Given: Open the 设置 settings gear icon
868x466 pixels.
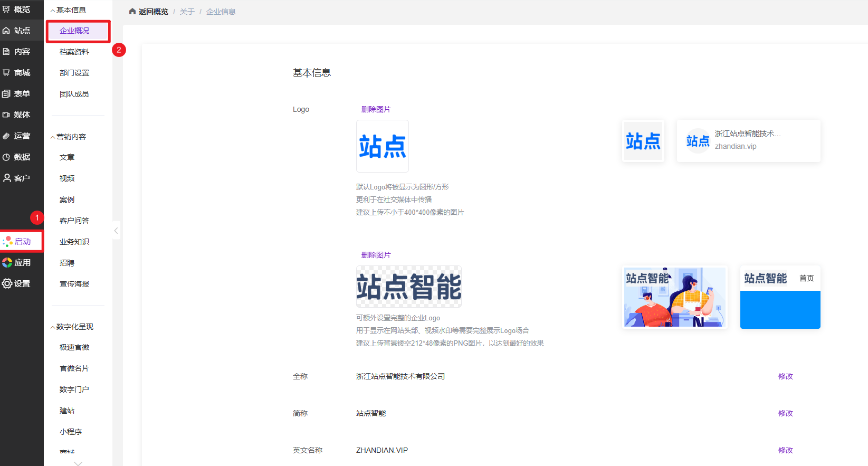Looking at the screenshot, I should pos(7,284).
